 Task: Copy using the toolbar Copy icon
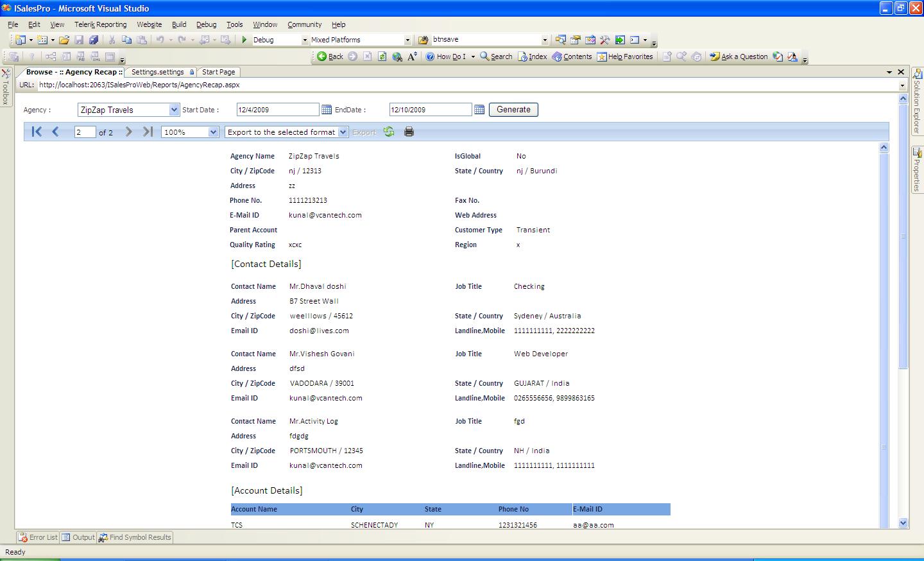point(126,40)
